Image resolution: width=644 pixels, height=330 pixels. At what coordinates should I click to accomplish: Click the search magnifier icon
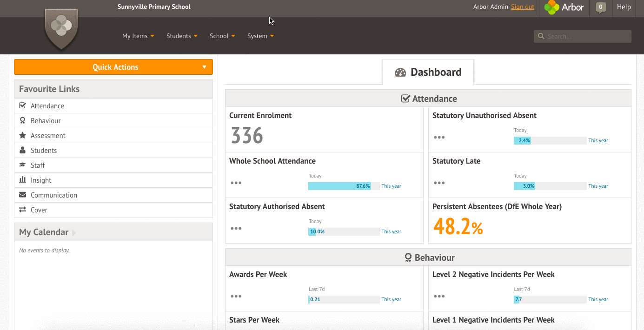click(541, 36)
